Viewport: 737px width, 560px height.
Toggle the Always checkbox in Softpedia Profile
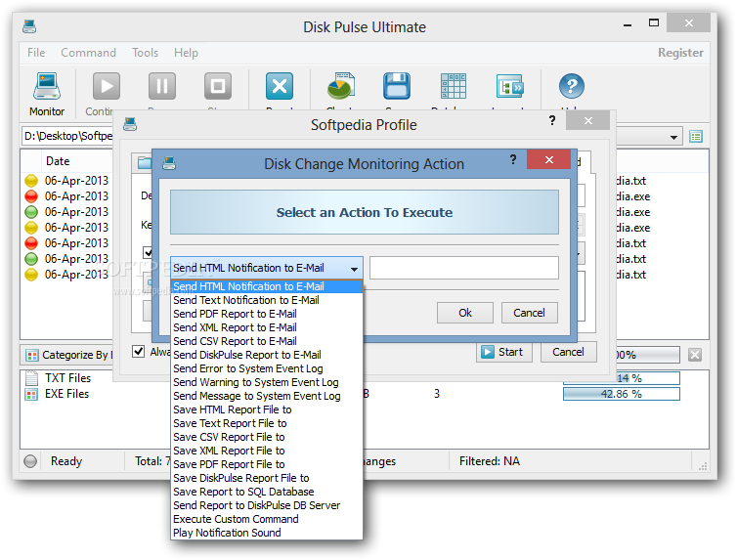pyautogui.click(x=138, y=352)
